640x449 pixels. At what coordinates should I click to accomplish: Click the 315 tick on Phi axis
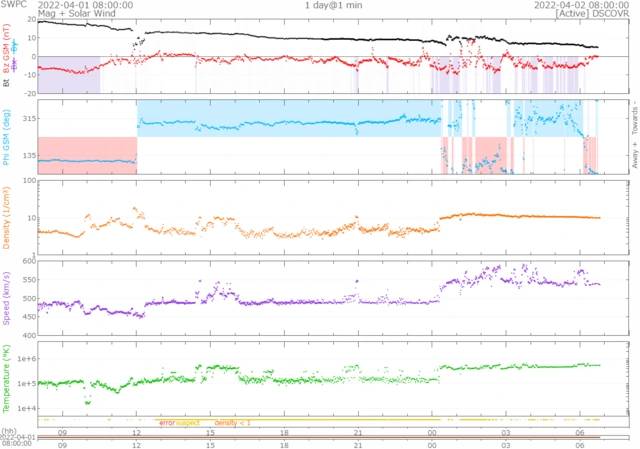(29, 118)
